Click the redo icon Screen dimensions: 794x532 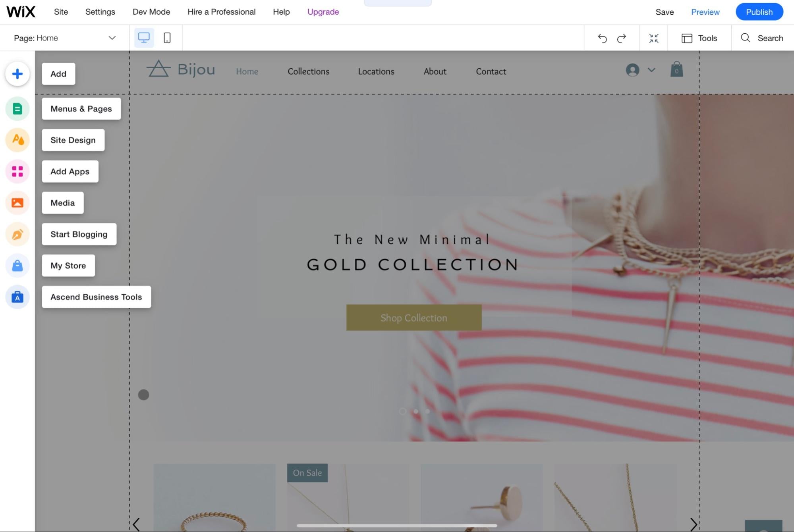[x=621, y=37]
